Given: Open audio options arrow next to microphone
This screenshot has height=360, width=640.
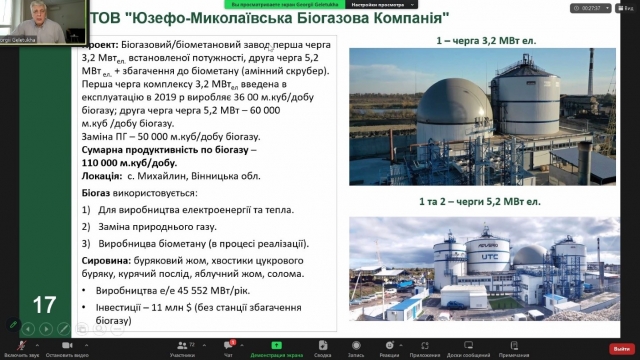Looking at the screenshot, I should 37,345.
